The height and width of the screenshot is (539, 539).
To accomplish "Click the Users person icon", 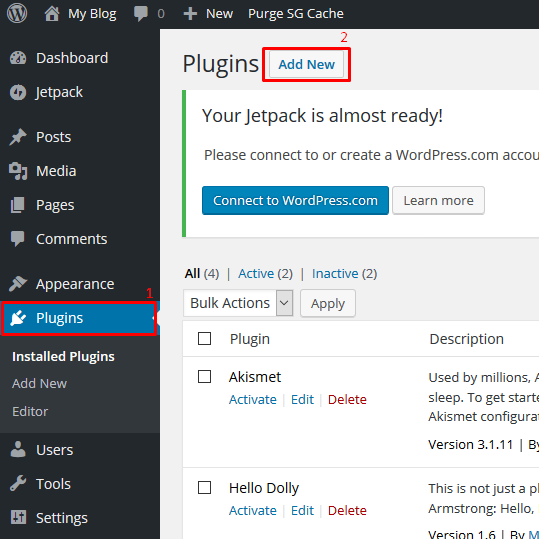I will pos(18,450).
